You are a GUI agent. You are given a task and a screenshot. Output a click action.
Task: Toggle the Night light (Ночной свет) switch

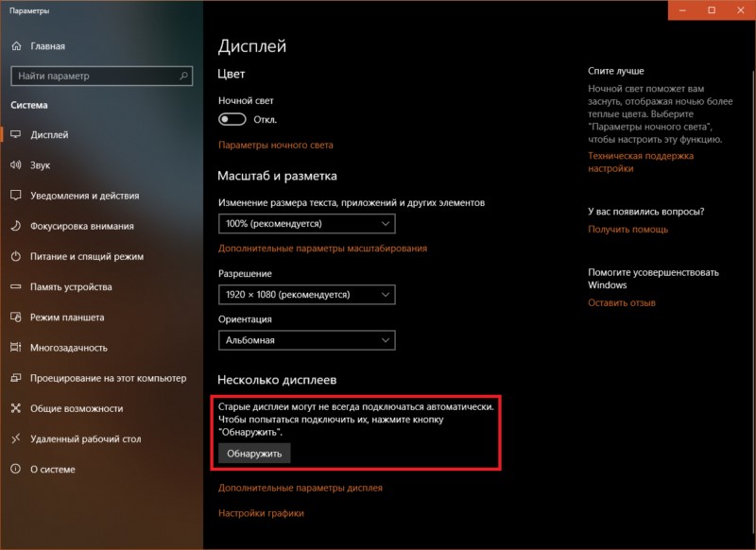click(x=232, y=120)
